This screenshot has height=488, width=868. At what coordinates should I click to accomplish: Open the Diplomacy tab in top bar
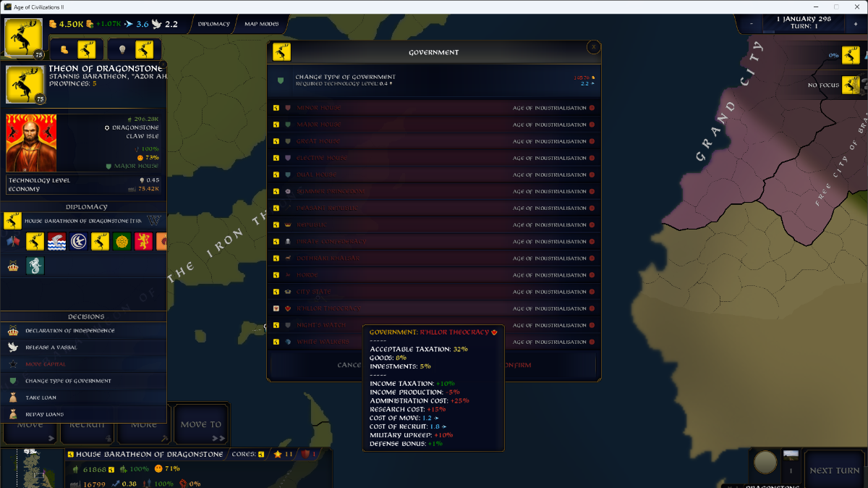(x=214, y=24)
